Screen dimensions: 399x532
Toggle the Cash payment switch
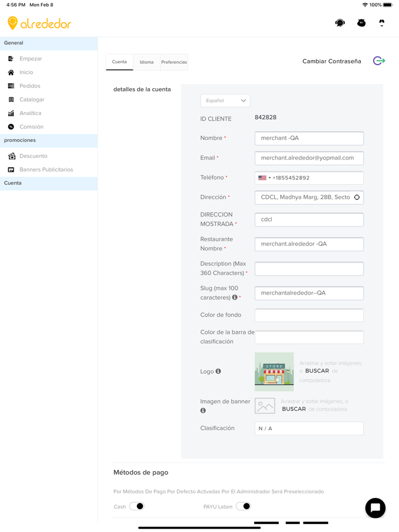click(137, 506)
